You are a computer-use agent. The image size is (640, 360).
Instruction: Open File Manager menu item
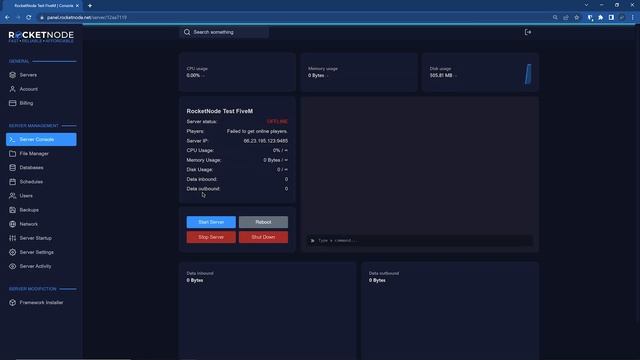click(41, 153)
